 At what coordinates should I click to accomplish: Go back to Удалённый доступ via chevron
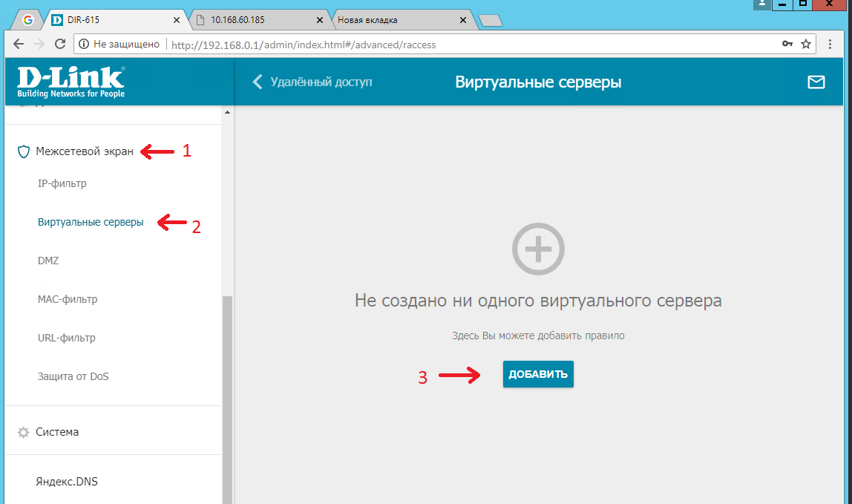(257, 82)
